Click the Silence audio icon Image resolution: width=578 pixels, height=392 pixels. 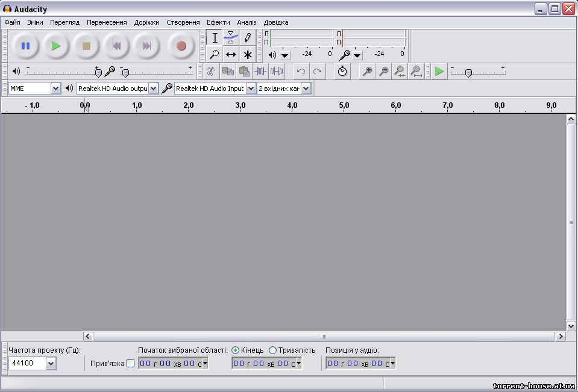277,71
